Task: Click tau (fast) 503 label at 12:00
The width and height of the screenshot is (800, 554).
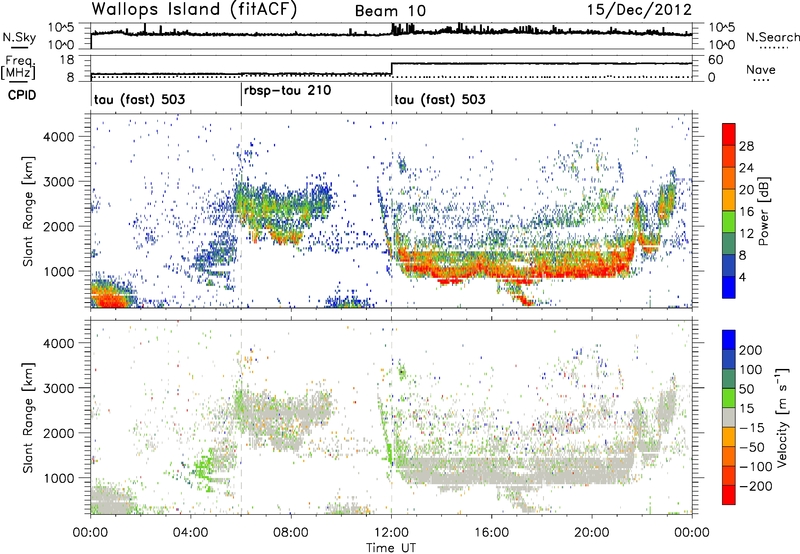Action: [x=440, y=99]
